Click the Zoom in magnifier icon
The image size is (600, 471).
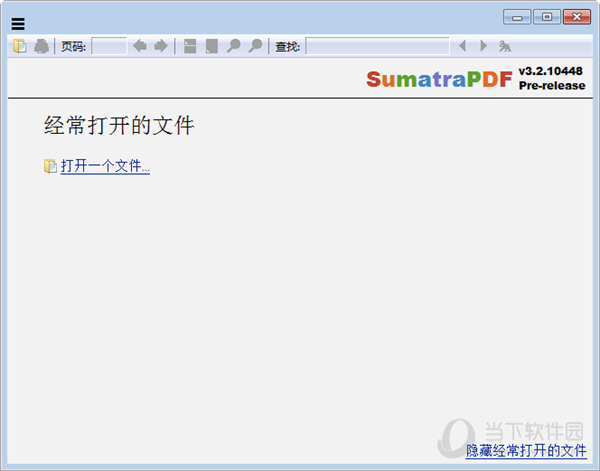tap(255, 46)
